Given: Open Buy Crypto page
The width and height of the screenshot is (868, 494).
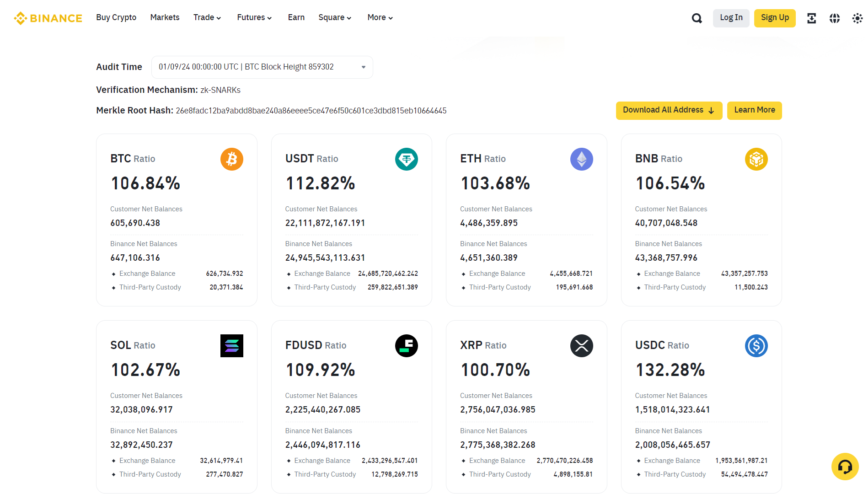Looking at the screenshot, I should pyautogui.click(x=116, y=17).
